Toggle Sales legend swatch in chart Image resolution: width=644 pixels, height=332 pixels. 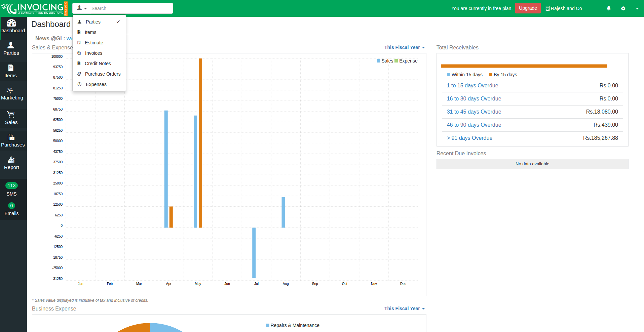click(x=379, y=61)
